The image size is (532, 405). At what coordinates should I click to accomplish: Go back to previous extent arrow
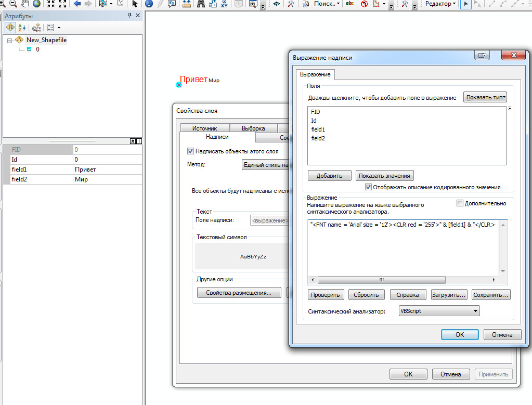(77, 4)
